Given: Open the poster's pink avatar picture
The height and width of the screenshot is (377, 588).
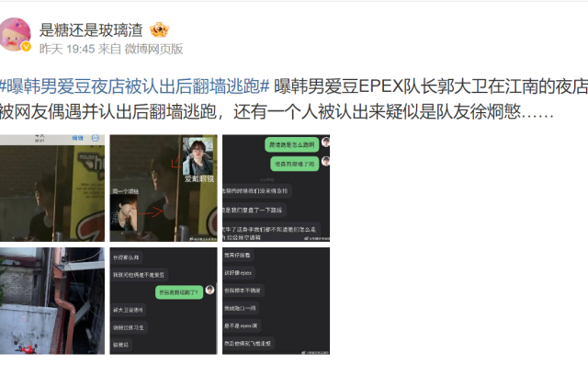Looking at the screenshot, I should click(15, 34).
